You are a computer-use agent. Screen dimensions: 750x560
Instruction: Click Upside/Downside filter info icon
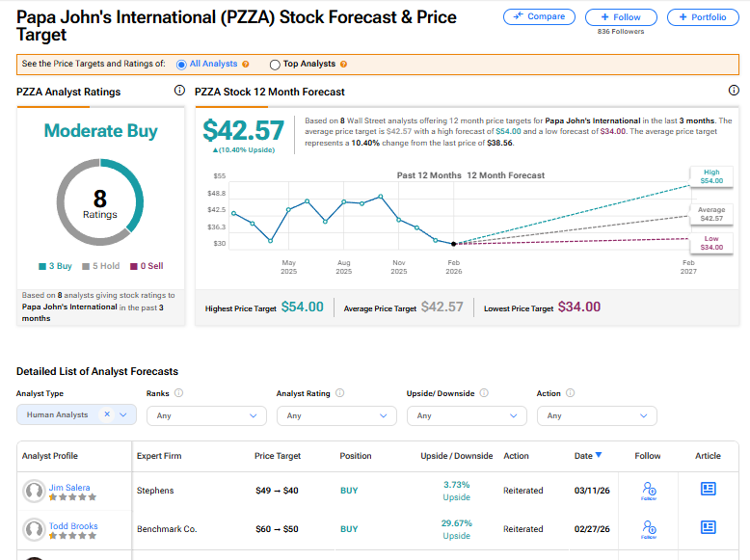(x=484, y=393)
